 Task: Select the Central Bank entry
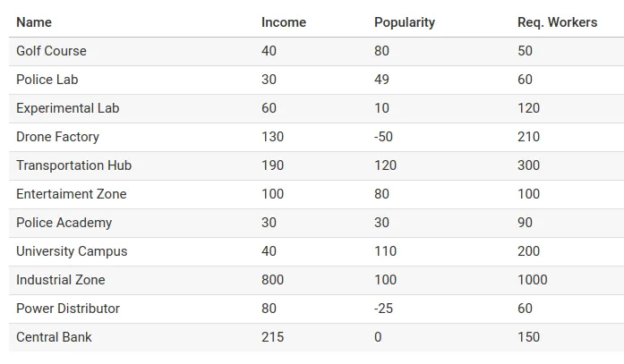click(x=54, y=337)
